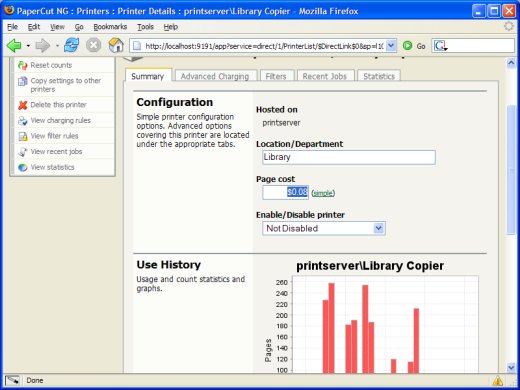Click the Reset counts link
This screenshot has height=390, width=520.
(x=51, y=65)
